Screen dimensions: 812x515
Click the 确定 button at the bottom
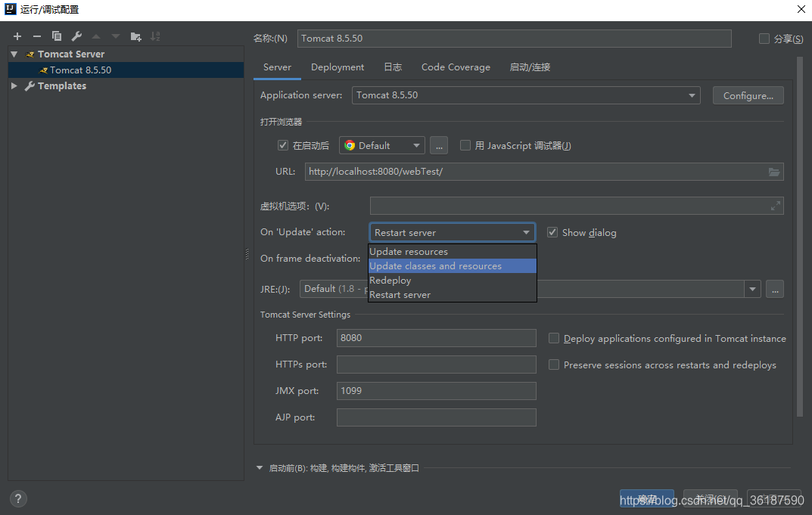(x=647, y=498)
